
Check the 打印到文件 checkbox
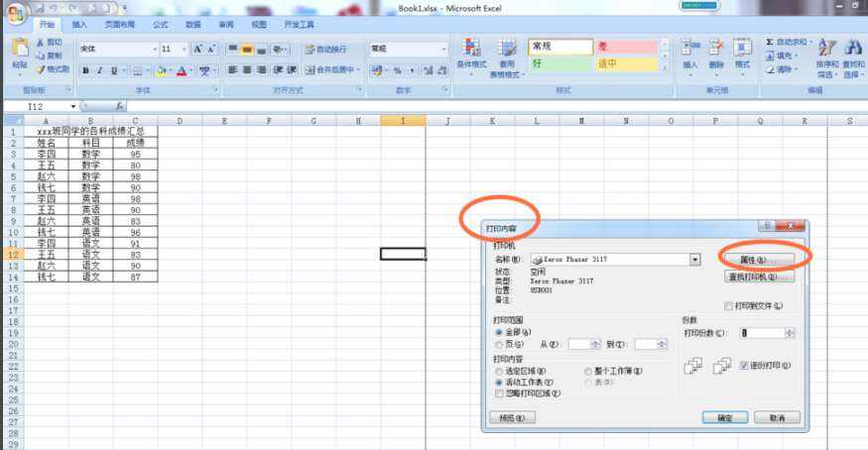728,305
